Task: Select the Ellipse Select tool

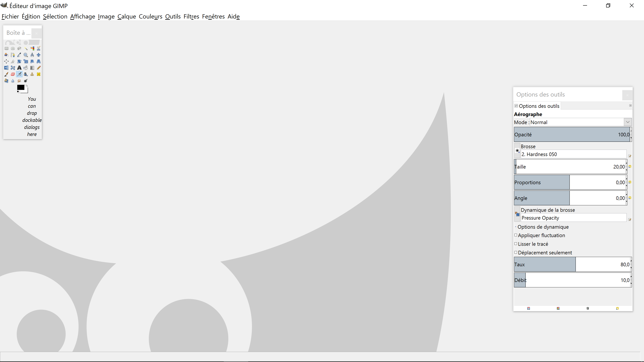Action: (13, 48)
